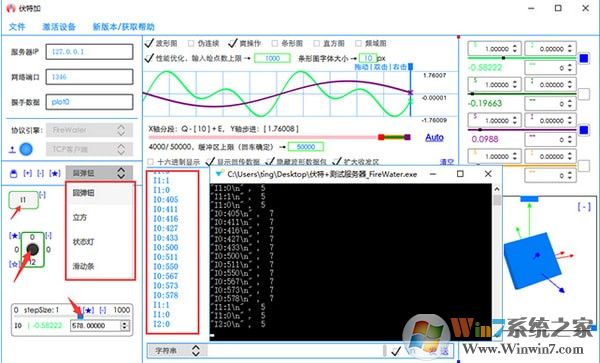The image size is (600, 363).
Task: Click the [-] icon above the 3D cube
Action: click(x=584, y=207)
